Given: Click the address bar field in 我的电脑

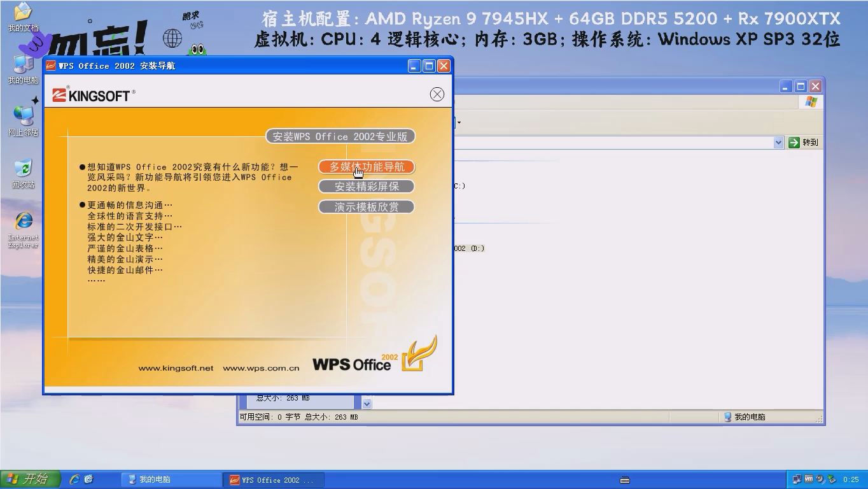Looking at the screenshot, I should point(613,143).
